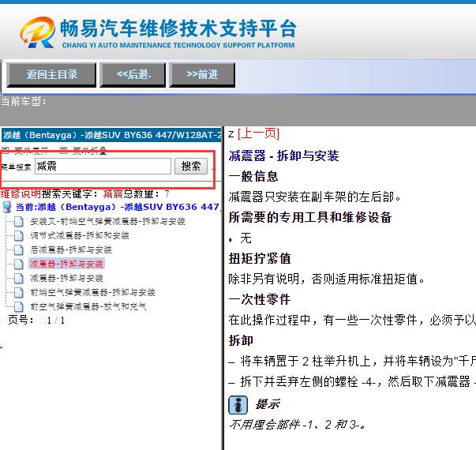
Task: Click the page icon beside 前端空气弹簧减震器-拆卸与安装
Action: click(x=19, y=292)
